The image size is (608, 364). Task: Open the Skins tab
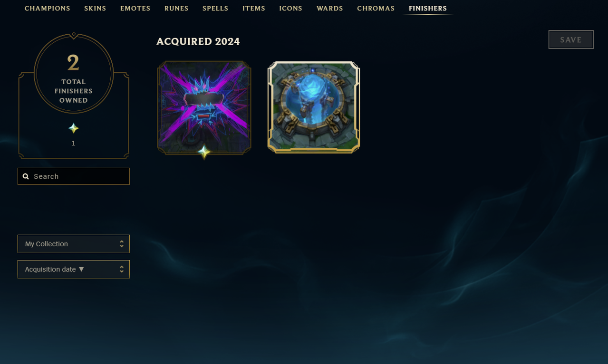pos(95,9)
